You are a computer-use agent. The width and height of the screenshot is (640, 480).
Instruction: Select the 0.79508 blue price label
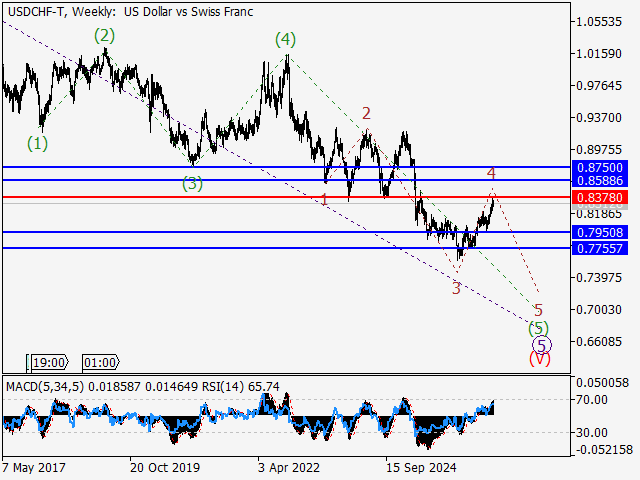pos(600,233)
